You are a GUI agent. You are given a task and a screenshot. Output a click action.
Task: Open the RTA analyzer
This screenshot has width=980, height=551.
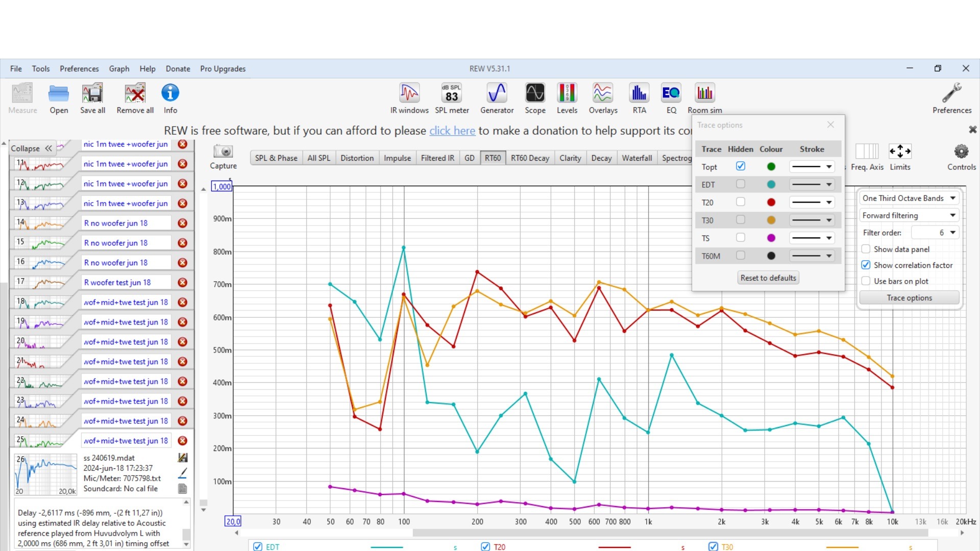[x=639, y=98]
